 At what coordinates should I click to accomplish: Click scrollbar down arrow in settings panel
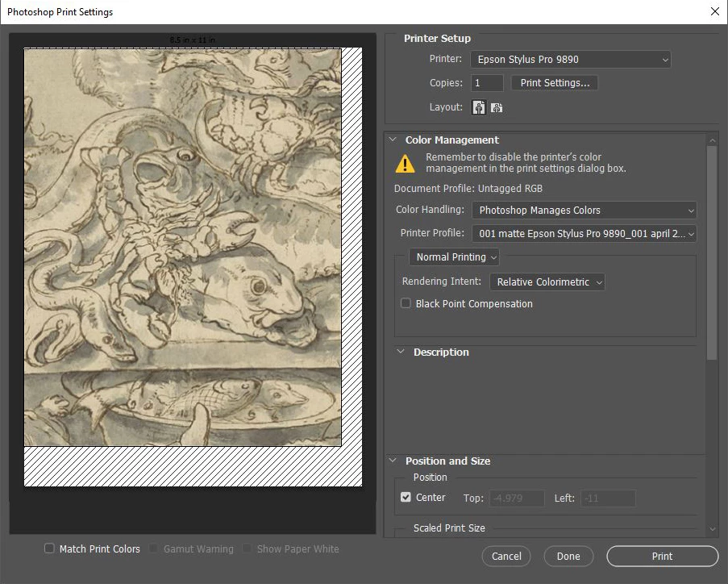(x=712, y=528)
